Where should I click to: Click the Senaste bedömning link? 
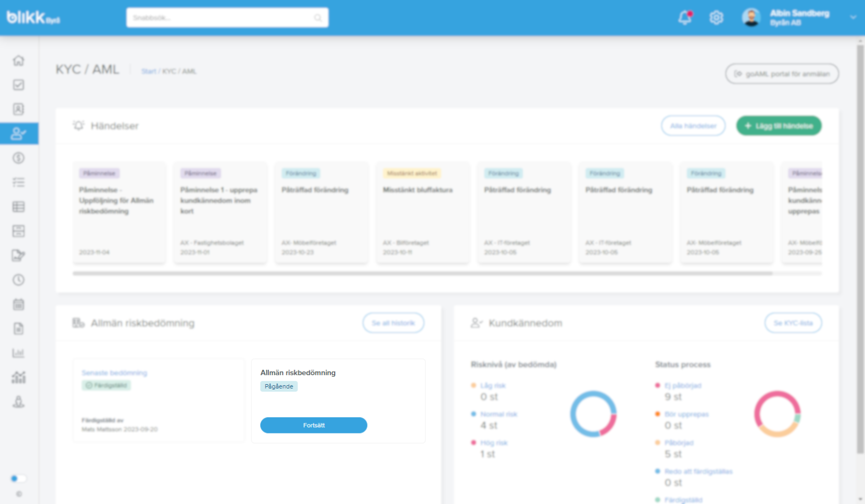[x=114, y=373]
